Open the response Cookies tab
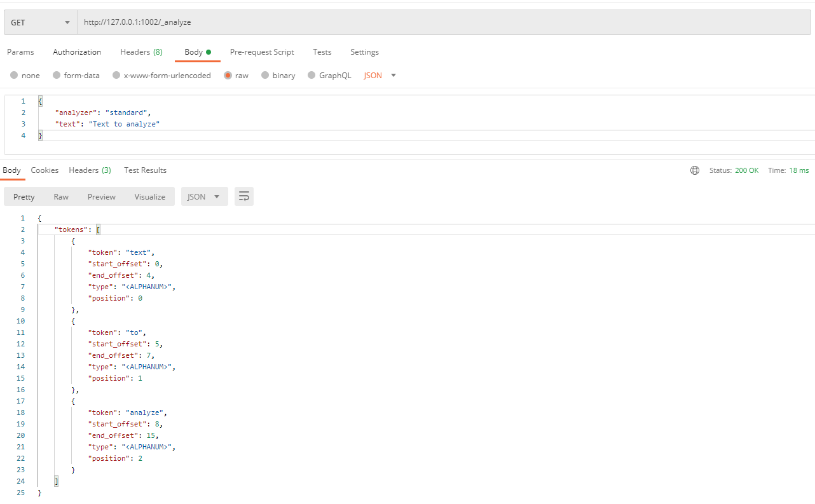Viewport: 815px width, 504px height. pyautogui.click(x=45, y=170)
